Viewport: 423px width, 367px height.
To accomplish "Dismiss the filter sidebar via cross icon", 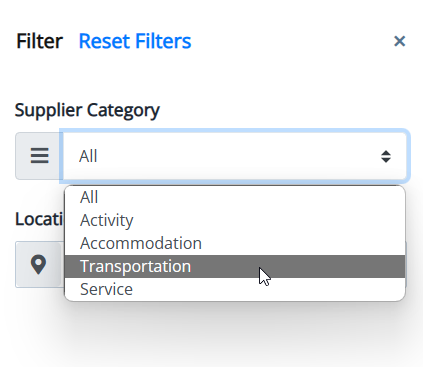I will 399,41.
